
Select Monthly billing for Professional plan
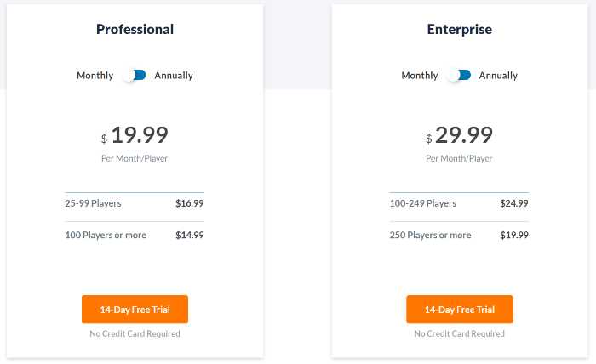95,76
